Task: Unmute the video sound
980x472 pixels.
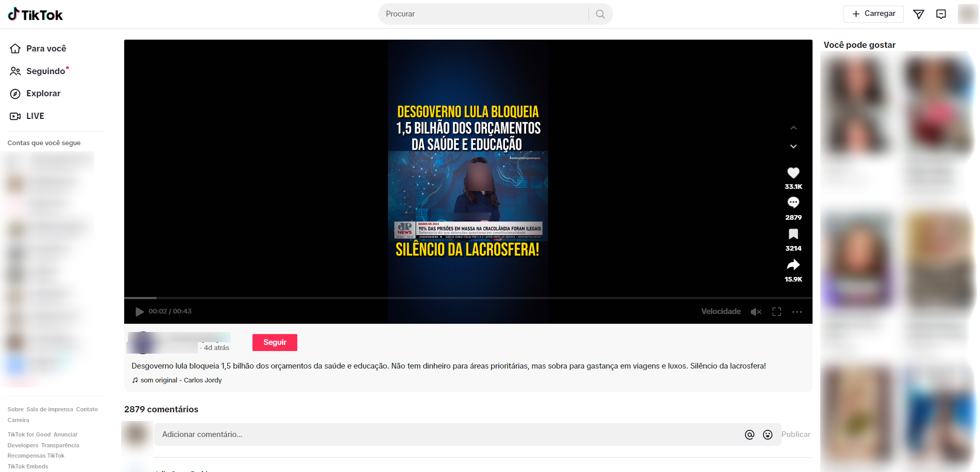Action: click(756, 311)
